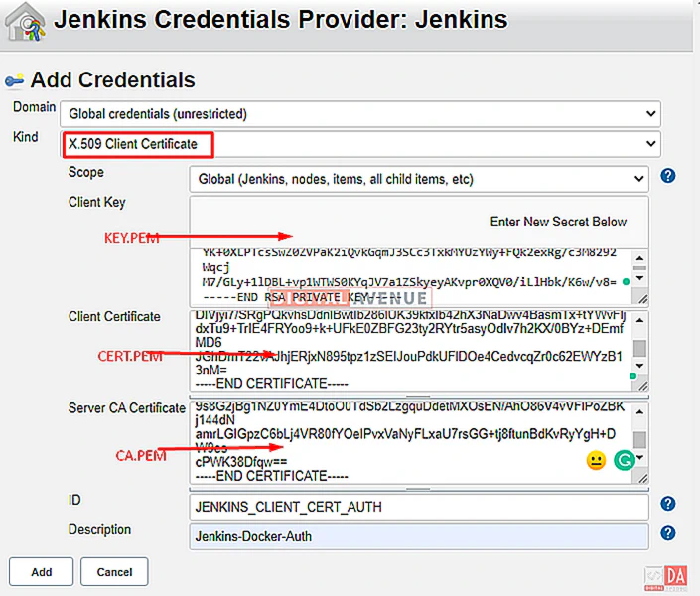Click the yellow emoji face icon
This screenshot has height=596, width=700.
[596, 461]
